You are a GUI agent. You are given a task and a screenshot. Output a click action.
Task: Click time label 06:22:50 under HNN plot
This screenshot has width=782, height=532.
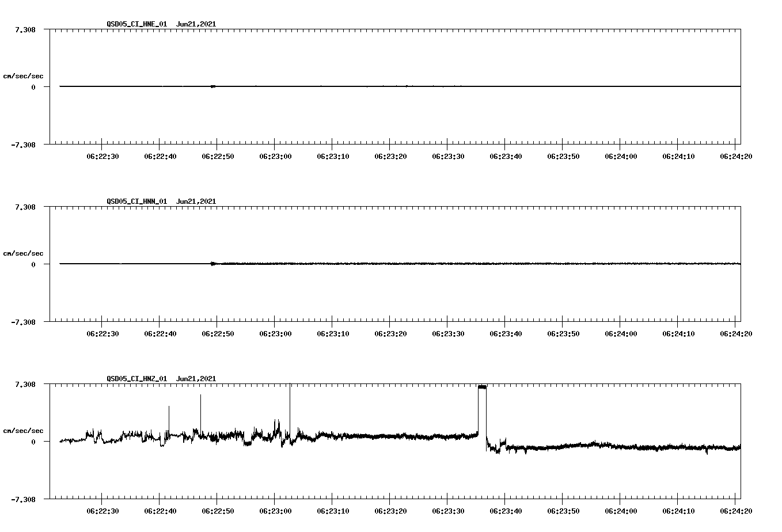coord(218,333)
